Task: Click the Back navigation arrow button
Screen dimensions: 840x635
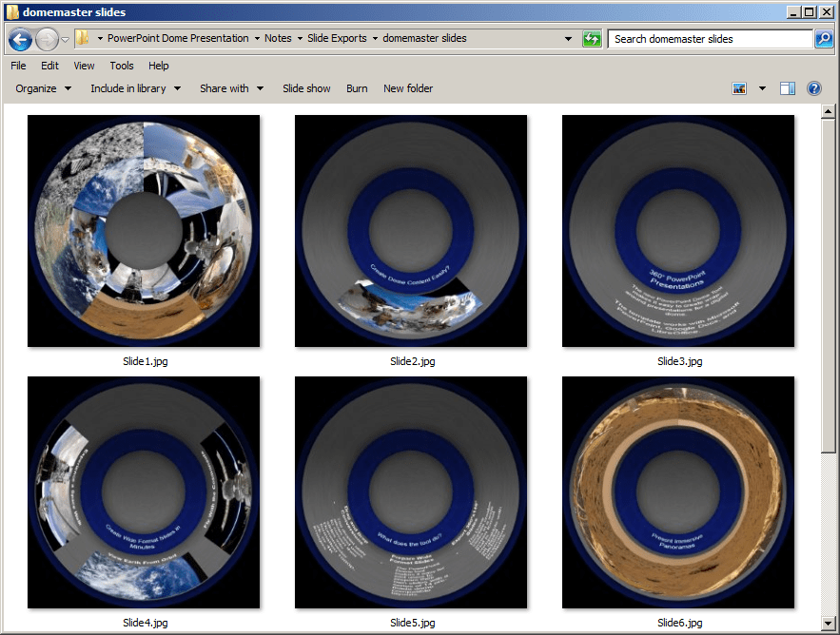Action: (20, 40)
